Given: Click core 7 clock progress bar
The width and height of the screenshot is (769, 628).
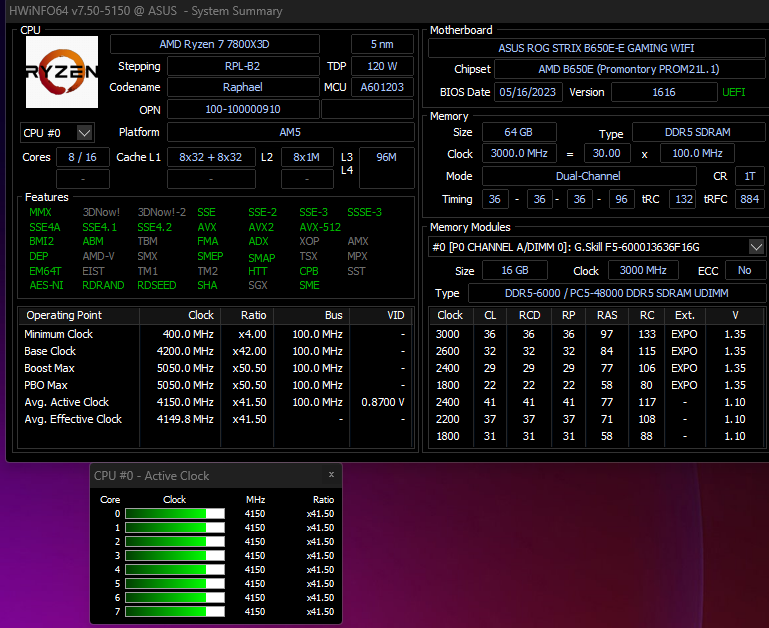Looking at the screenshot, I should [x=175, y=611].
